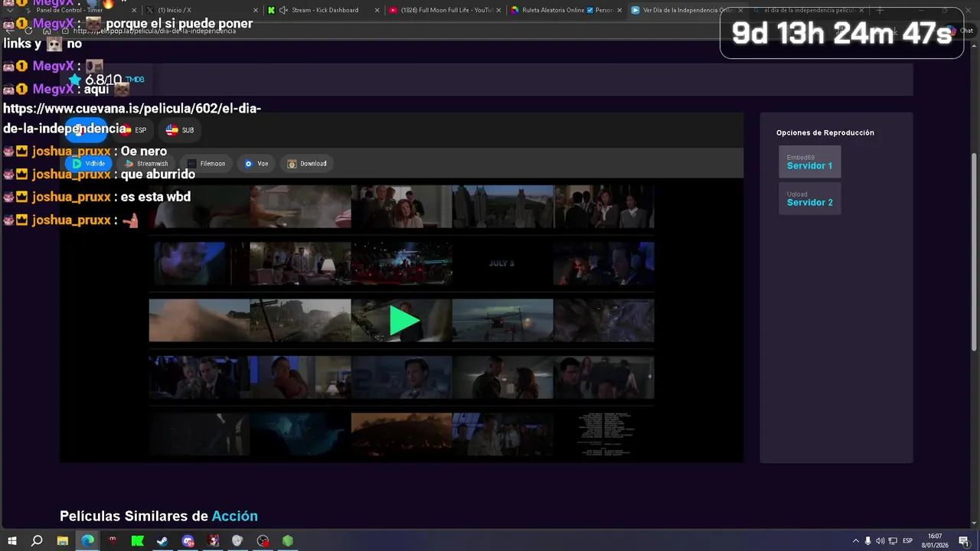Show hidden system tray icons
980x551 pixels.
855,541
